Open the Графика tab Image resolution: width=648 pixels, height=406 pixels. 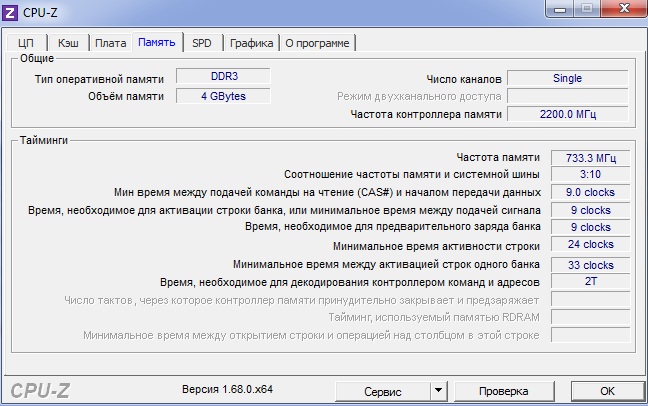[251, 43]
